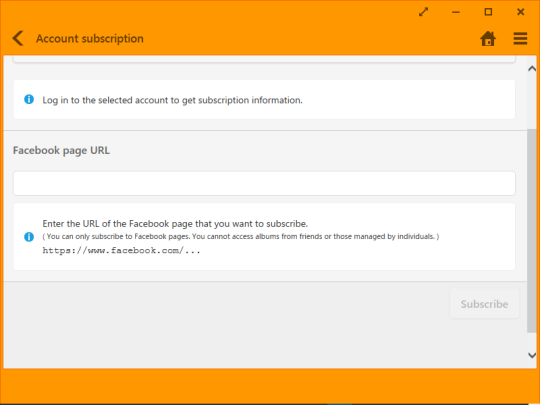Open the home screen via house icon

pos(488,38)
